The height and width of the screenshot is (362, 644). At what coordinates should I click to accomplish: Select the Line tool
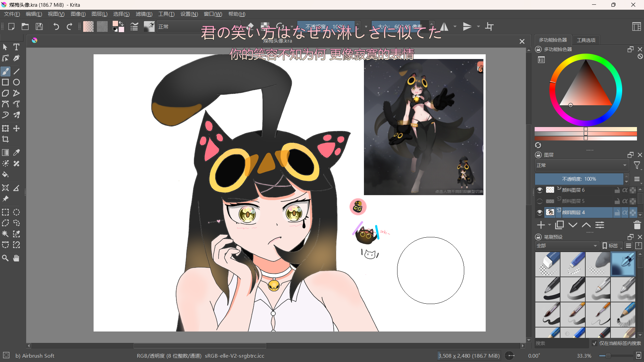16,71
